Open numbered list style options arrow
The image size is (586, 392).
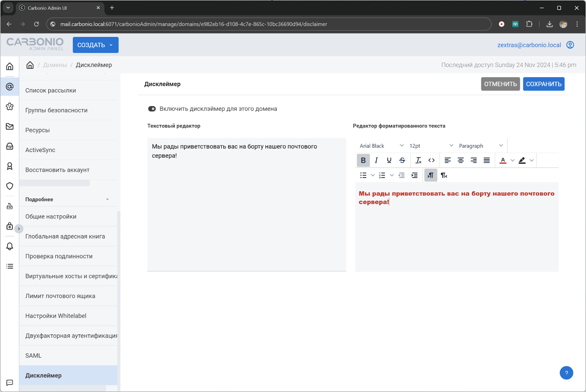pyautogui.click(x=392, y=175)
